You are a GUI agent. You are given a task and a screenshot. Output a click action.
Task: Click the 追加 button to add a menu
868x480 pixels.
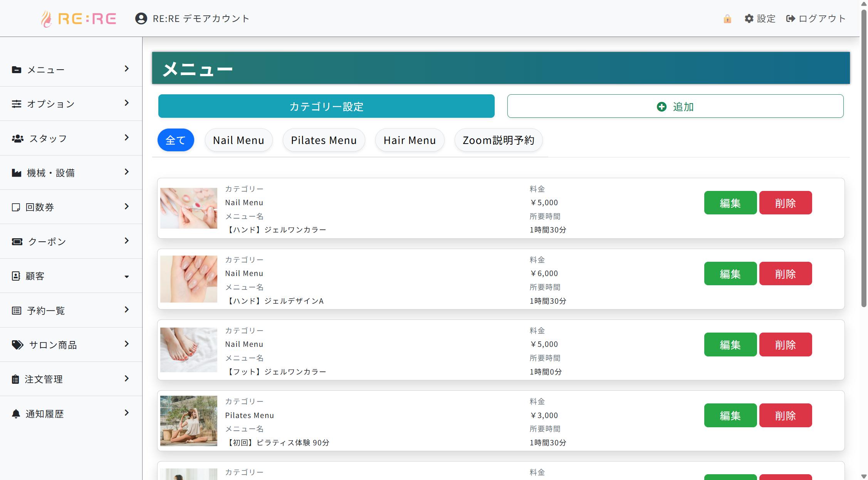[x=675, y=106]
